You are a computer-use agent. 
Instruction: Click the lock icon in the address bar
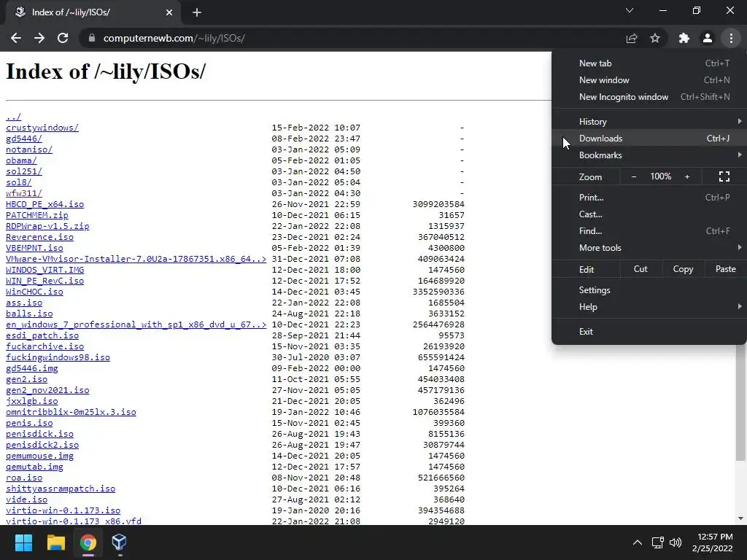click(x=92, y=38)
